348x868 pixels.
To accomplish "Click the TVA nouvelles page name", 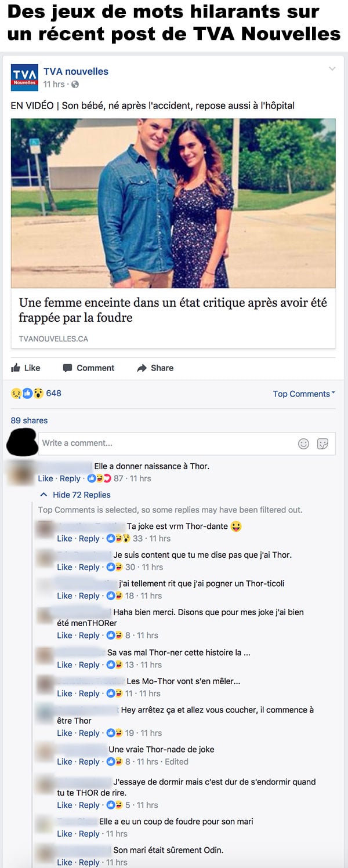I will (x=76, y=71).
